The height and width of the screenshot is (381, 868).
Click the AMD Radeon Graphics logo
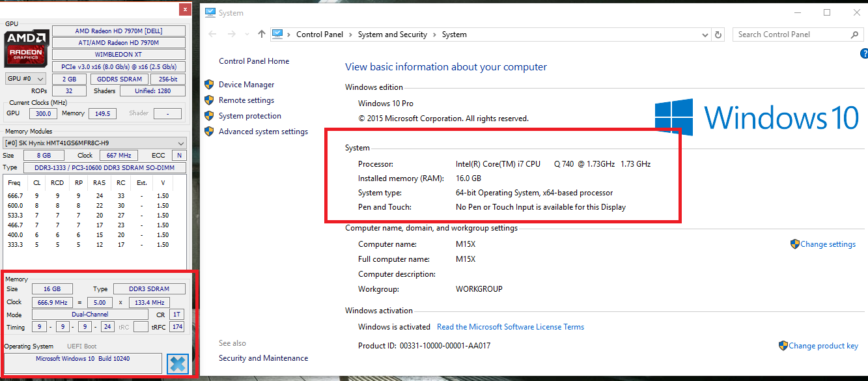tap(26, 48)
